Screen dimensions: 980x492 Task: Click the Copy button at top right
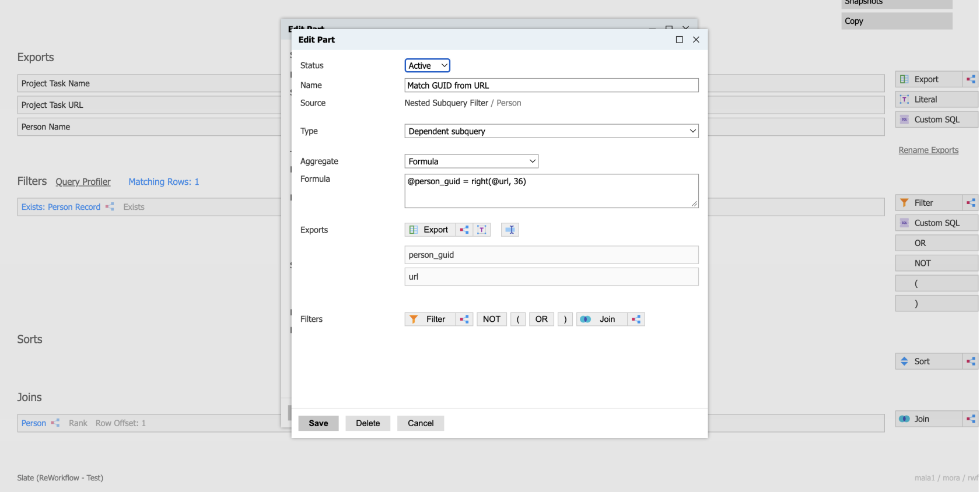point(897,21)
